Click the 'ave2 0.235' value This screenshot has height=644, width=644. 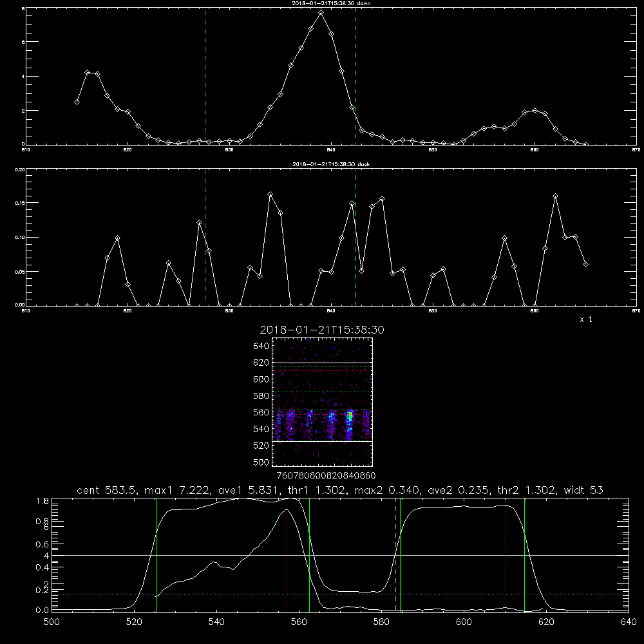pyautogui.click(x=457, y=490)
